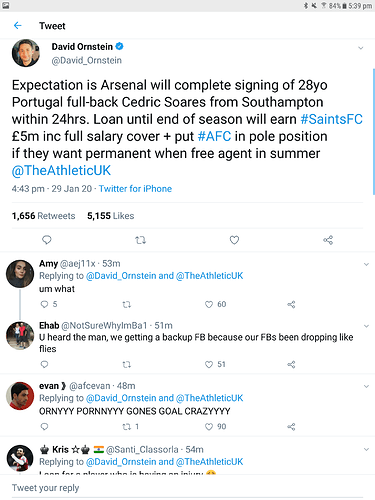Open options chevron on Amy's reply
This screenshot has height=500, width=375.
coord(366,265)
